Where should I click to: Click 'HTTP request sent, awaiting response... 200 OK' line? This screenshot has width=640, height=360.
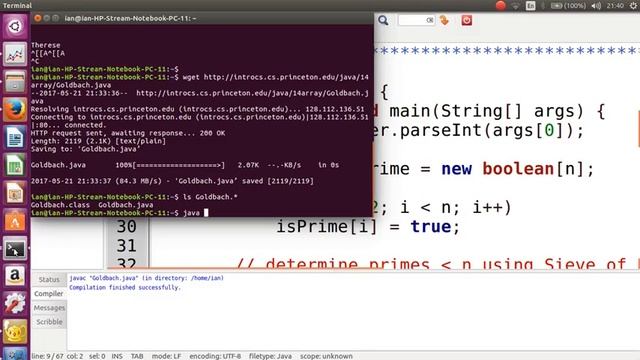tap(128, 133)
